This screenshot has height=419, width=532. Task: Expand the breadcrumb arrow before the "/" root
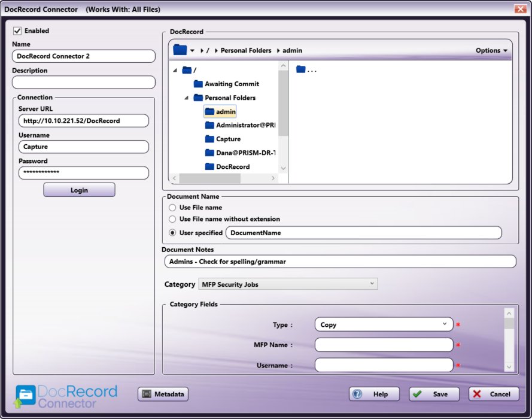pos(202,50)
